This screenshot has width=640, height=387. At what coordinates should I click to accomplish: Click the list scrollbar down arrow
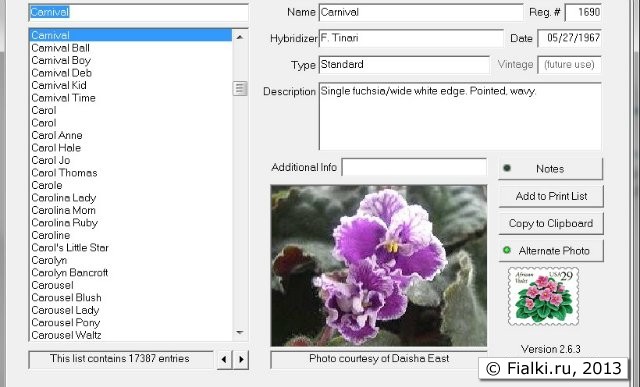[240, 333]
